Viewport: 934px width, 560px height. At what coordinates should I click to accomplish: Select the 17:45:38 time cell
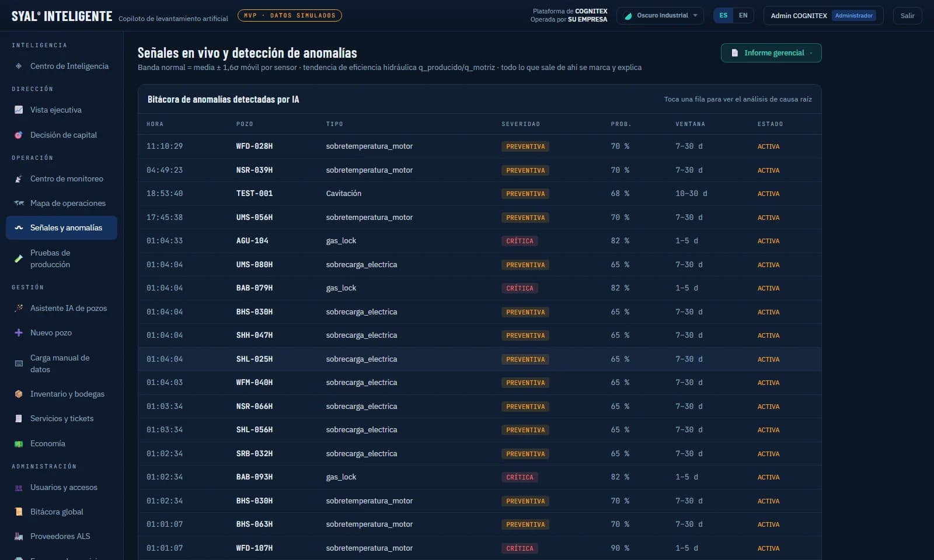[x=165, y=217]
